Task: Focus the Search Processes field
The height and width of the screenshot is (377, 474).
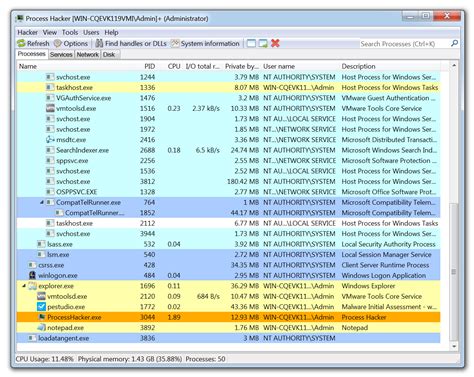Action: point(404,44)
